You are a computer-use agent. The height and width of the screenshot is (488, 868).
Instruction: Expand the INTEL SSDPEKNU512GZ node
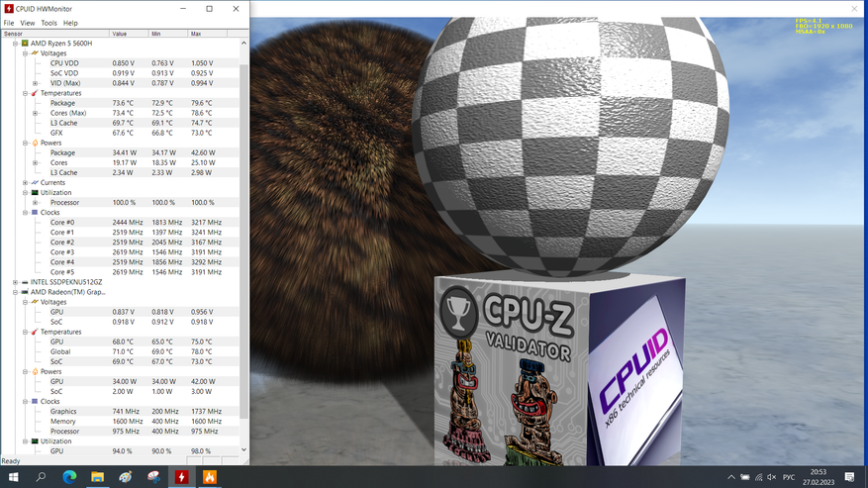[x=16, y=282]
